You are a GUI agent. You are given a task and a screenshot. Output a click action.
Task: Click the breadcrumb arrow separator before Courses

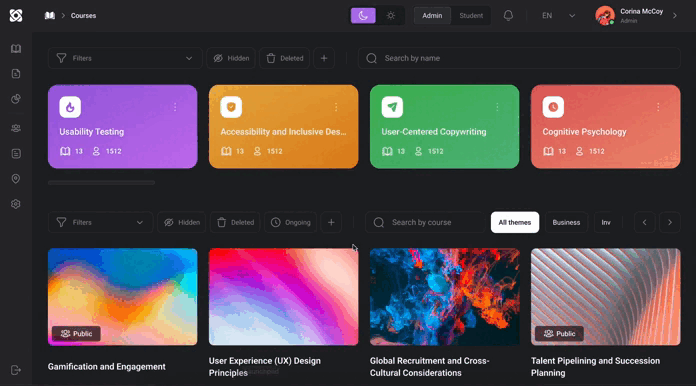click(63, 16)
